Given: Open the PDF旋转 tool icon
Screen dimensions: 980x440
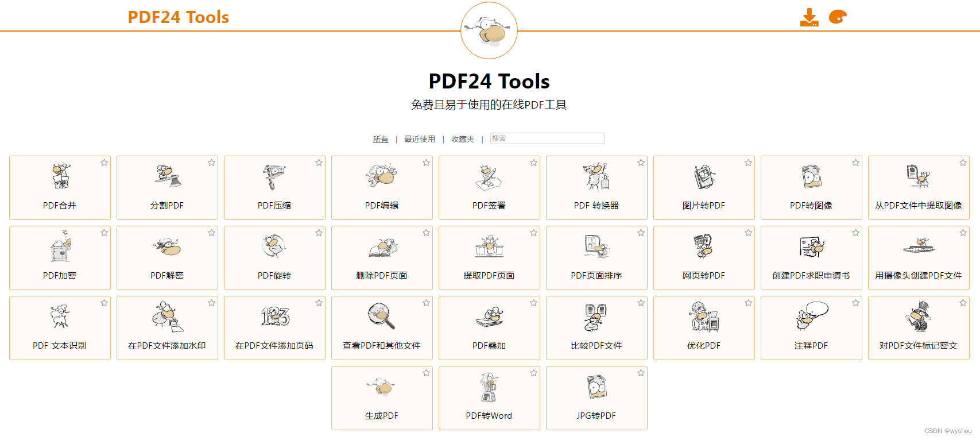Looking at the screenshot, I should pos(274,246).
